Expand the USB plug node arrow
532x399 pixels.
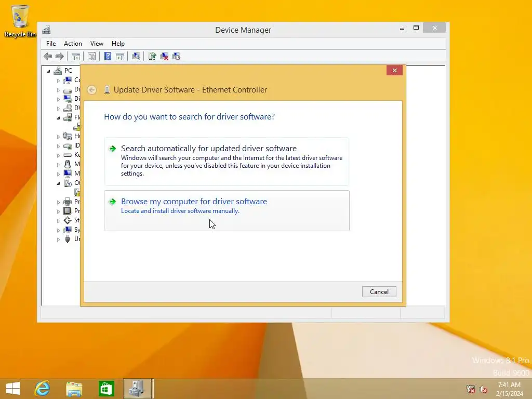click(x=58, y=240)
